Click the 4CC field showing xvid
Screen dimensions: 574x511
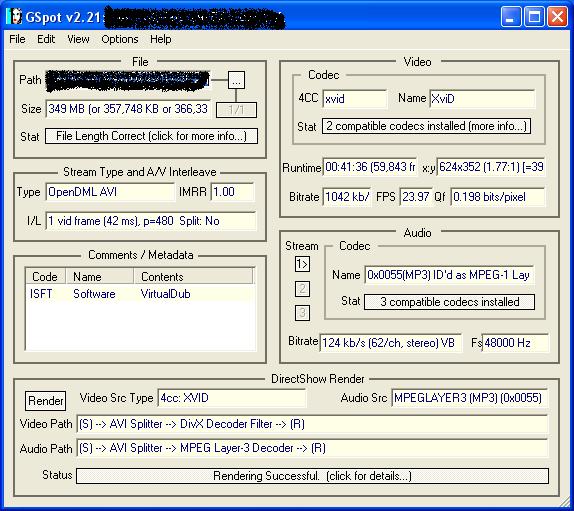pos(354,99)
